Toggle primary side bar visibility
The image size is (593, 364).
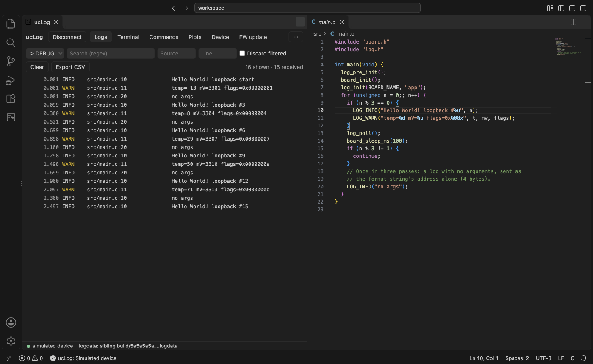[x=561, y=8]
